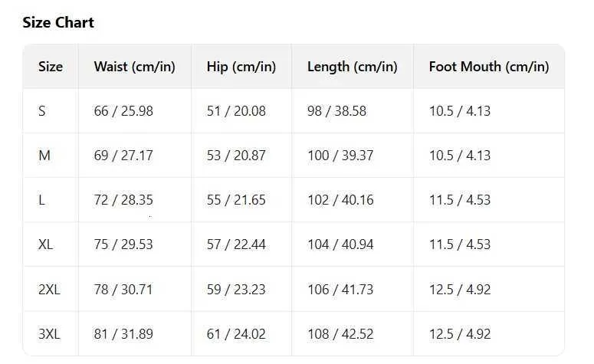Click the Waist (cm/in) column header
The image size is (594, 364).
tap(134, 67)
